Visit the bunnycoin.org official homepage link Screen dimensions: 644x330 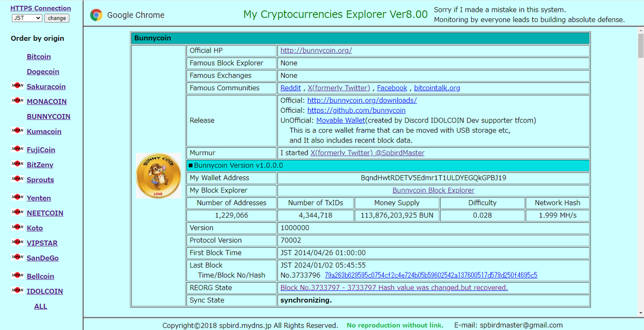tap(316, 51)
